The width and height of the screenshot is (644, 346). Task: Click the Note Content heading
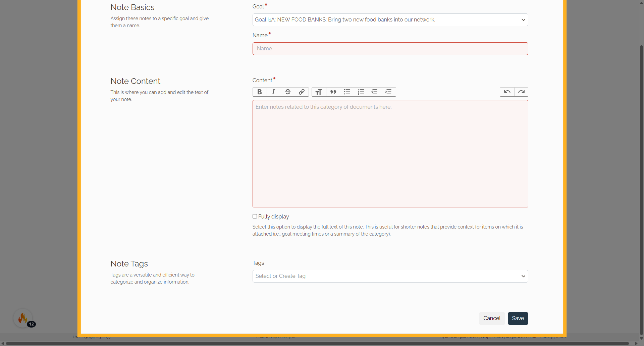click(136, 81)
